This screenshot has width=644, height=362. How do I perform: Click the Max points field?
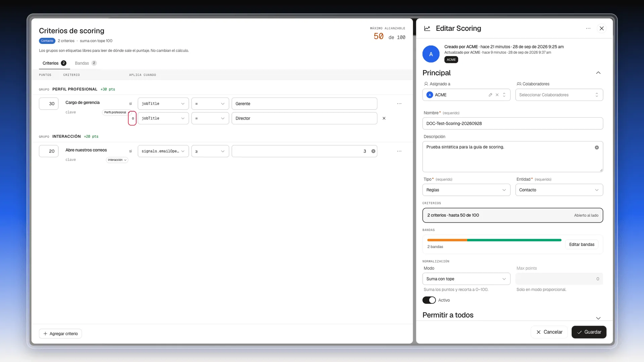(x=559, y=279)
